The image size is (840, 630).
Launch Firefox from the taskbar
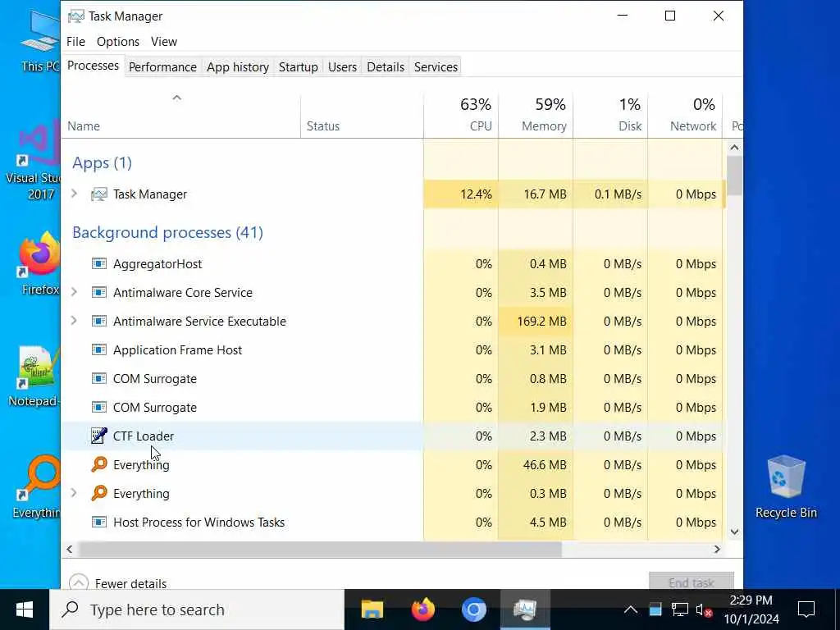click(x=423, y=609)
